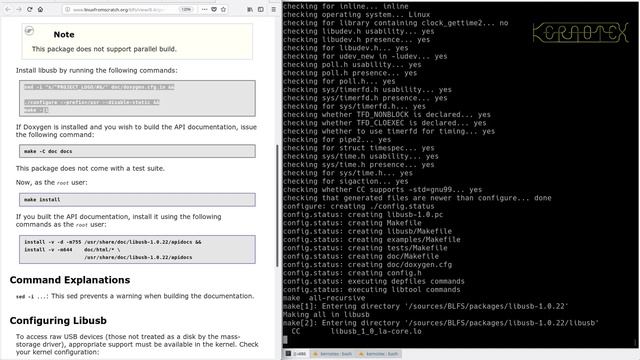Click the 'install -v -d -m755' command line

113,242
